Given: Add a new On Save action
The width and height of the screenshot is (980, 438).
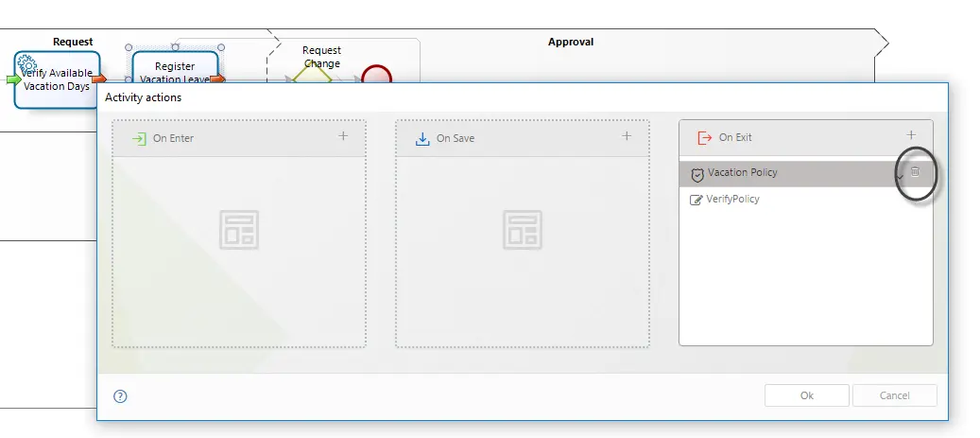Looking at the screenshot, I should pyautogui.click(x=627, y=136).
